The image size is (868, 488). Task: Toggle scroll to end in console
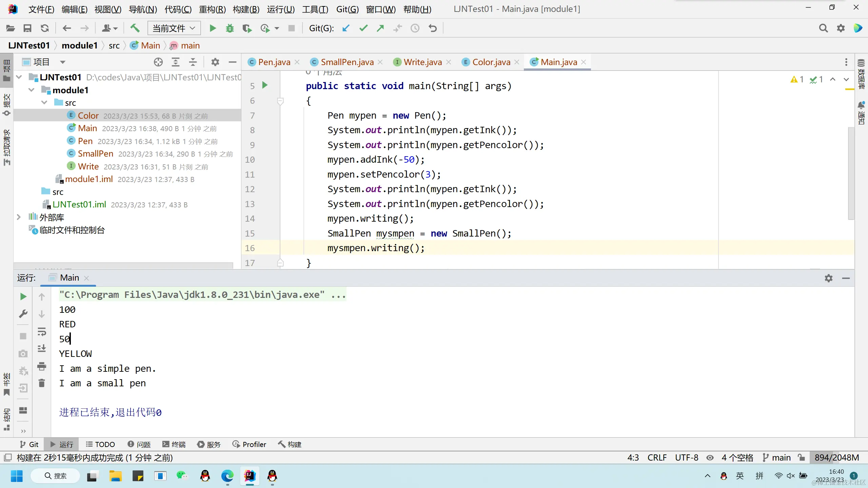click(42, 349)
